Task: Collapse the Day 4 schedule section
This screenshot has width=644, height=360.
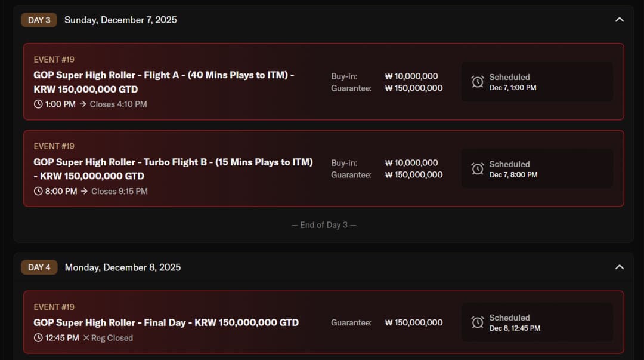Action: [x=620, y=267]
